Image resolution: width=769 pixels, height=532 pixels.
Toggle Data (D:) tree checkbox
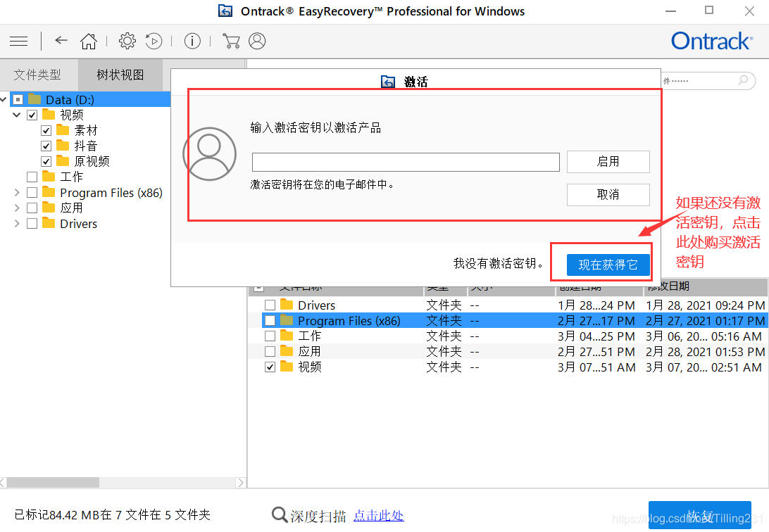(x=18, y=100)
